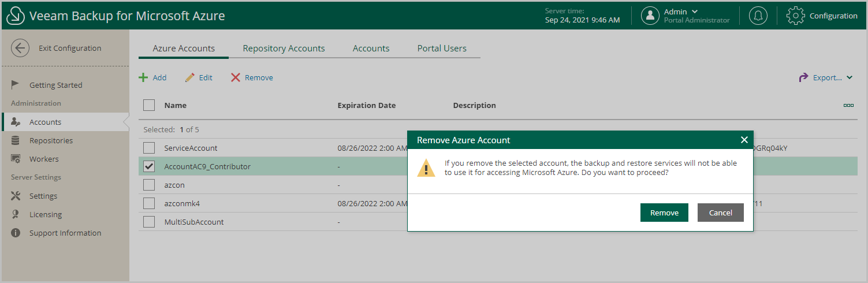
Task: Click the Admin user avatar icon
Action: click(x=650, y=16)
